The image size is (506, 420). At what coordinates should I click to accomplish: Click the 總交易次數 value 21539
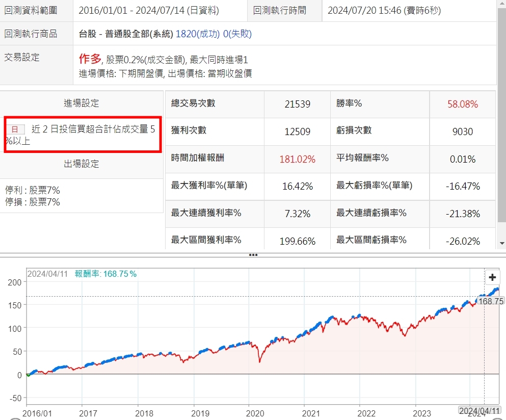(297, 104)
